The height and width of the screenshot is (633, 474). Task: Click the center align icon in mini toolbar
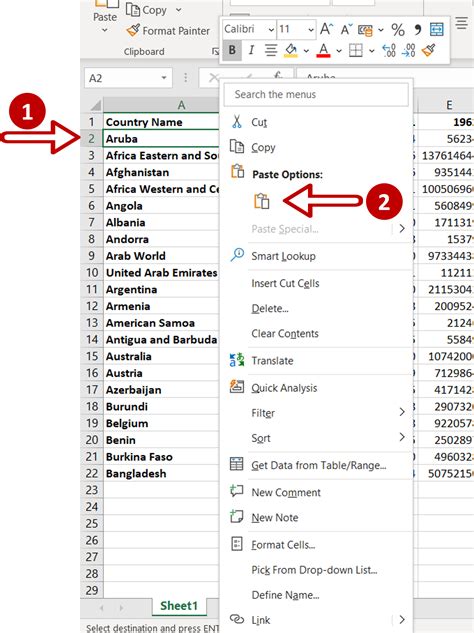pyautogui.click(x=271, y=50)
